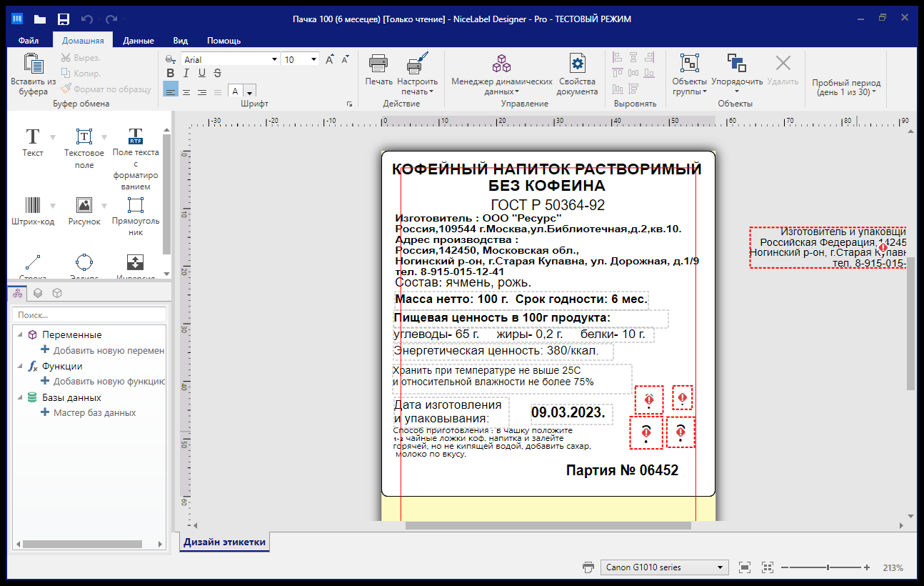Click the Redo arrow in title bar

[x=111, y=19]
